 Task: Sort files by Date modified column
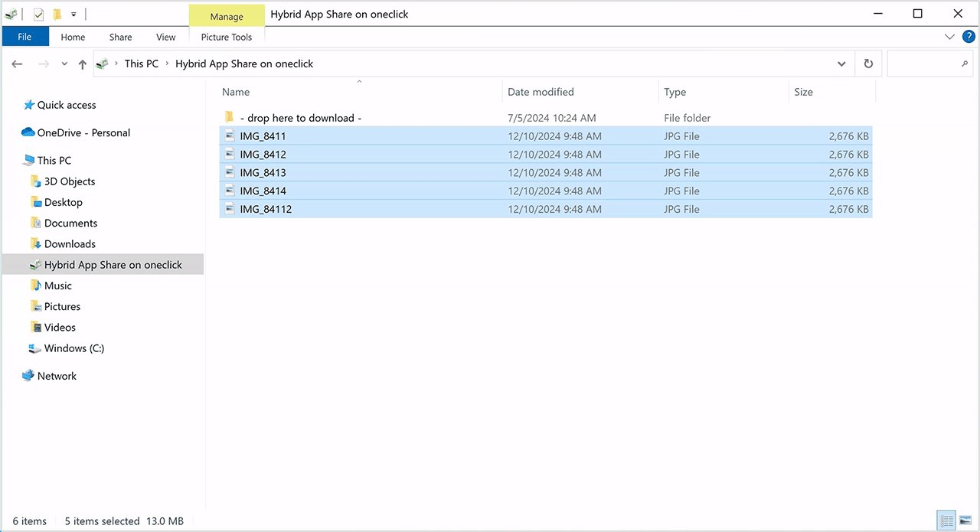[541, 92]
